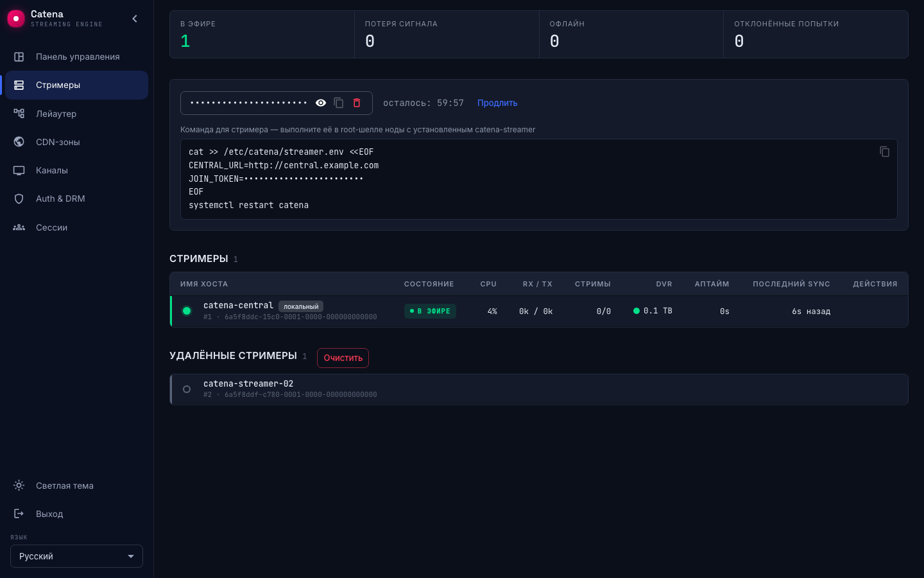This screenshot has height=578, width=924.
Task: Select the Стримеры server icon
Action: [19, 85]
